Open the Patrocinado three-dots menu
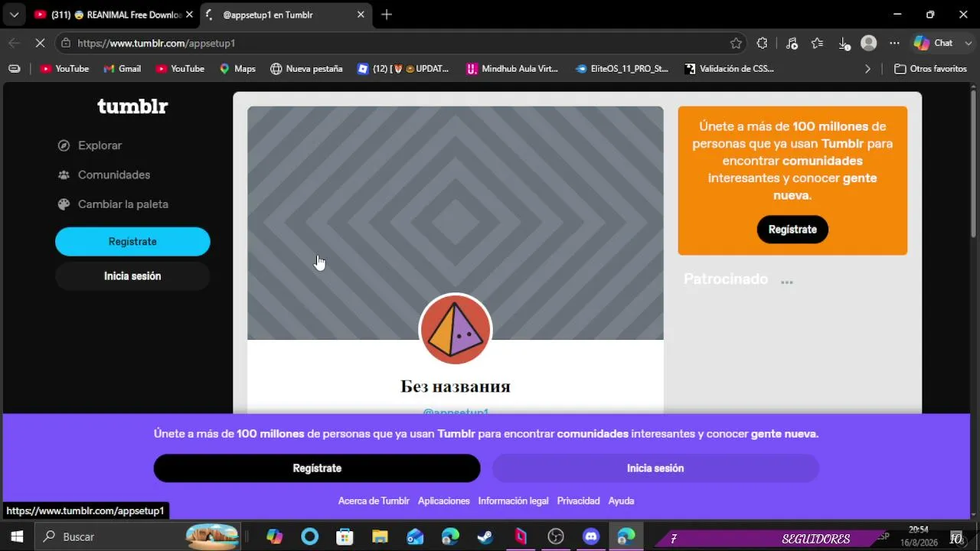Screen dimensions: 980x551 [x=786, y=282]
